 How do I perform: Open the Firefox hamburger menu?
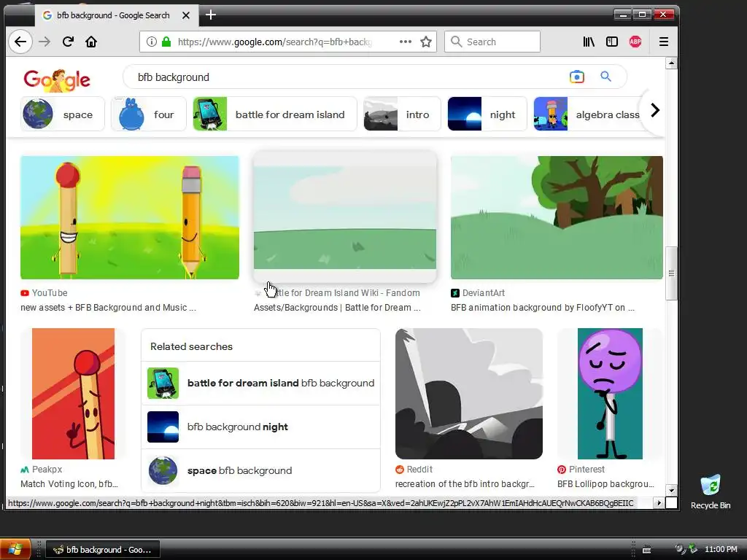click(x=664, y=42)
